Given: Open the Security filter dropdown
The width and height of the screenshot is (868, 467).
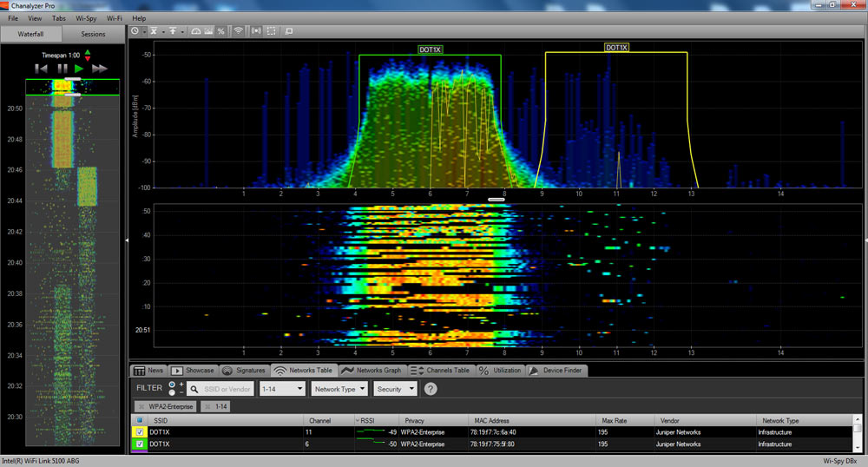Looking at the screenshot, I should click(x=395, y=389).
